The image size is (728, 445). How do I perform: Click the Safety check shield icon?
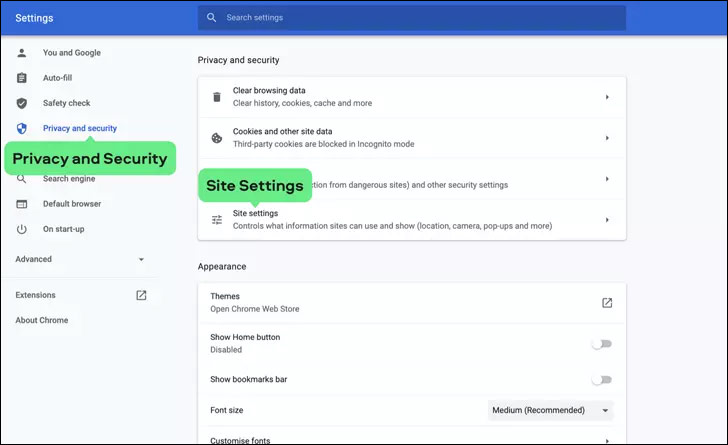(x=22, y=103)
